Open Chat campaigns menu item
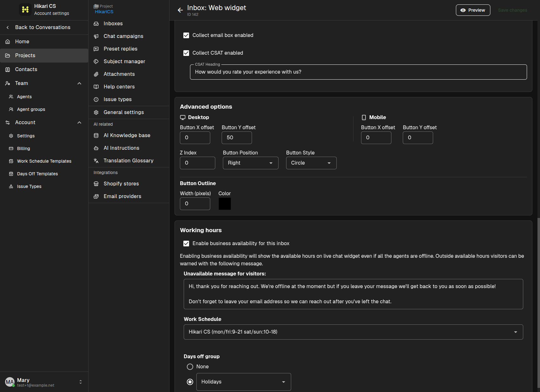 tap(129, 36)
